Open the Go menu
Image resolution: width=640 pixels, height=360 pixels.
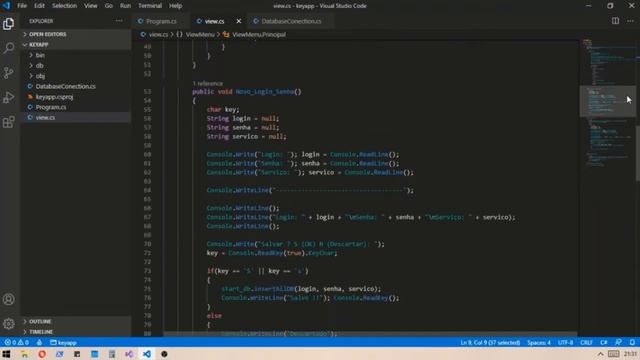109,6
